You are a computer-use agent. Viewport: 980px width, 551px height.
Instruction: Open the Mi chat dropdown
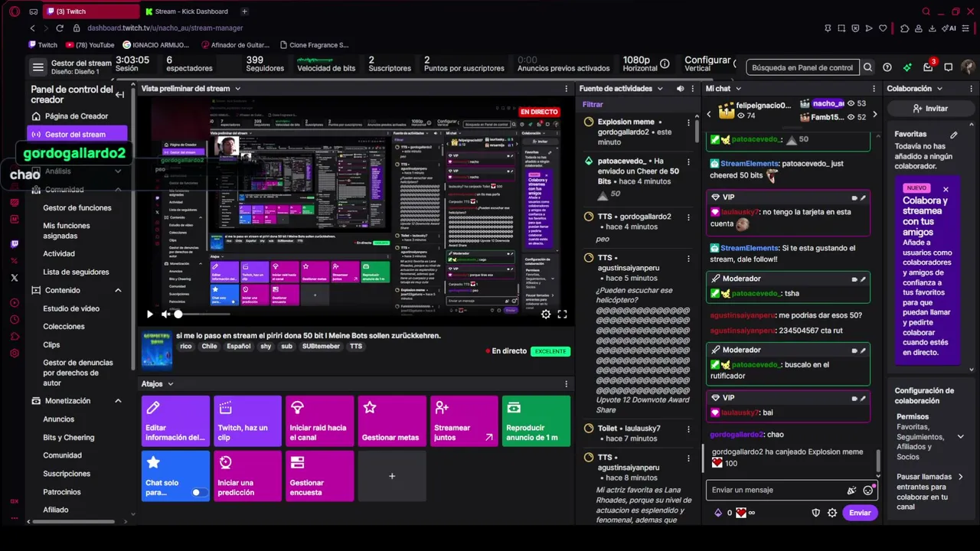[740, 89]
